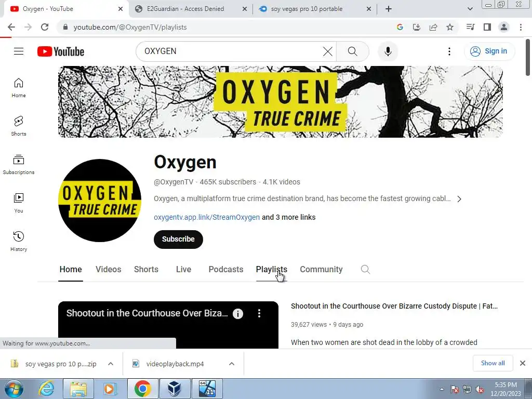532x399 pixels.
Task: Open VirtualBox from taskbar
Action: (175, 389)
